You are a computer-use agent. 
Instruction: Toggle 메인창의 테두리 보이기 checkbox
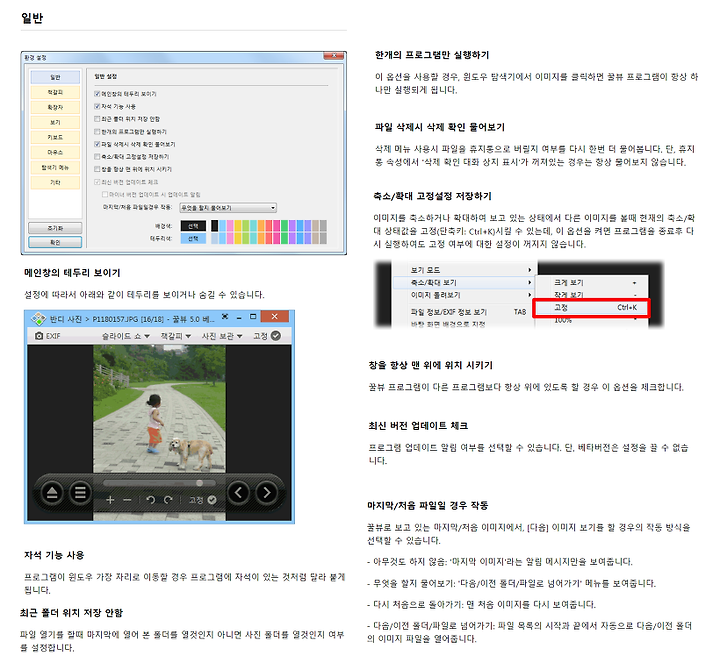coord(97,94)
